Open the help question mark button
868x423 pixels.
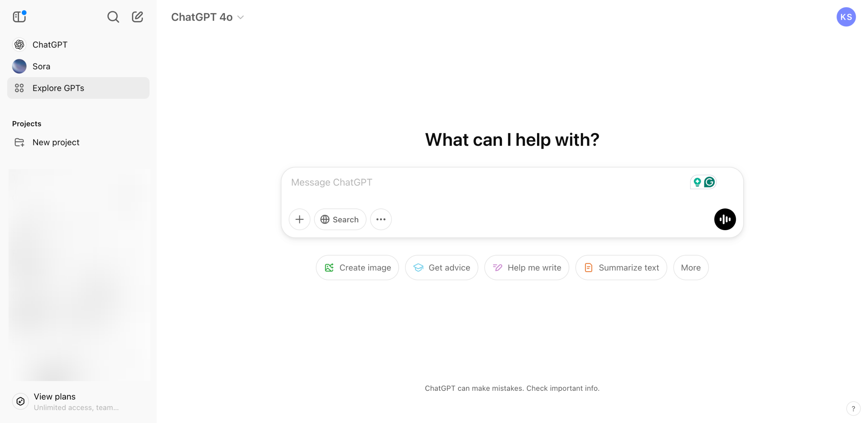pos(853,408)
